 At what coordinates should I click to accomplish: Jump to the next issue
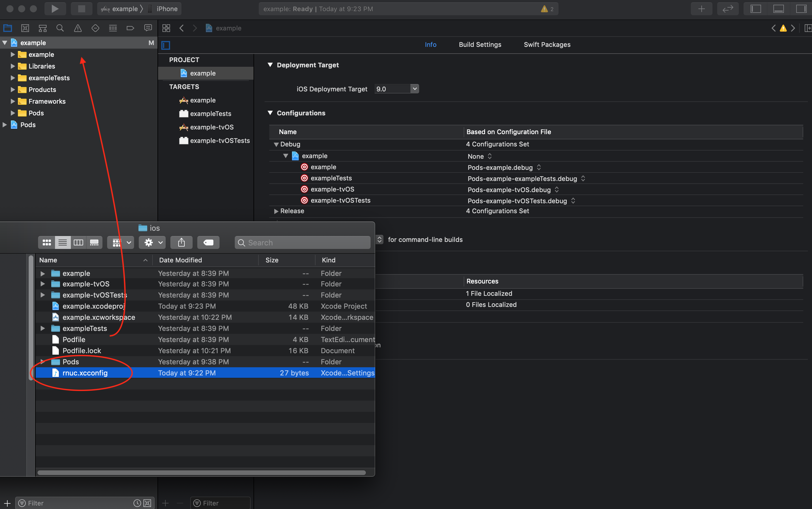point(793,28)
